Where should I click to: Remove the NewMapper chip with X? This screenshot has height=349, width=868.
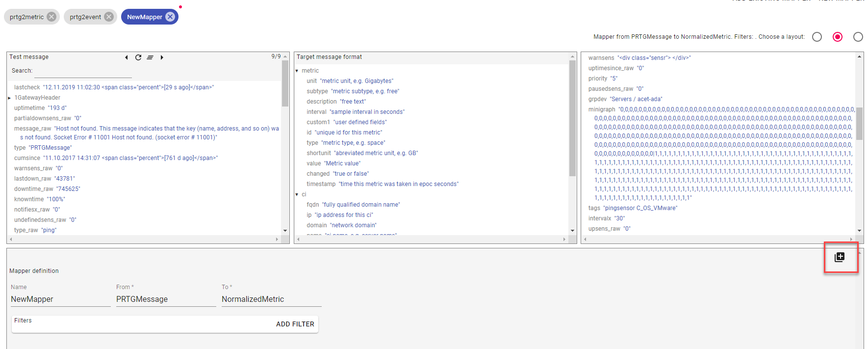[x=170, y=17]
